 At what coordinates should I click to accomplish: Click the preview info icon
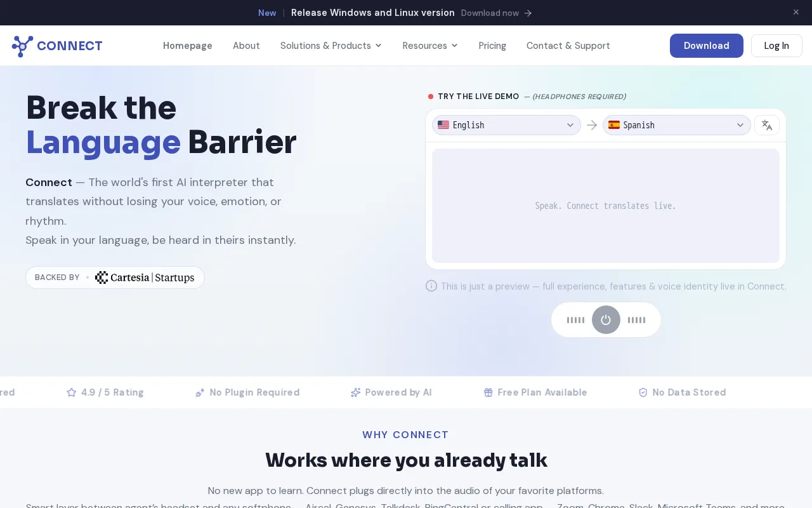tap(431, 286)
